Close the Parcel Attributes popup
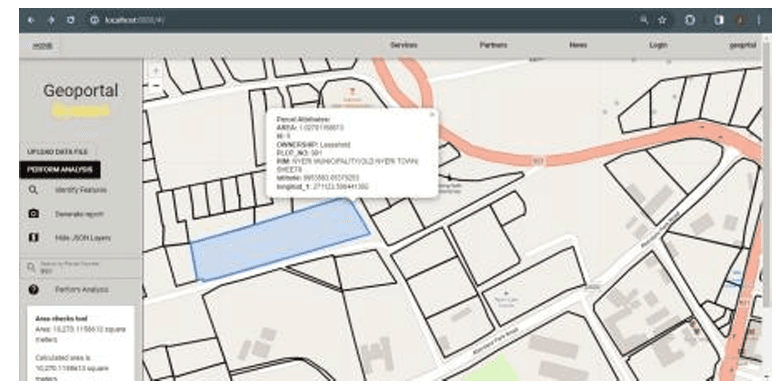776x392 pixels. (432, 114)
